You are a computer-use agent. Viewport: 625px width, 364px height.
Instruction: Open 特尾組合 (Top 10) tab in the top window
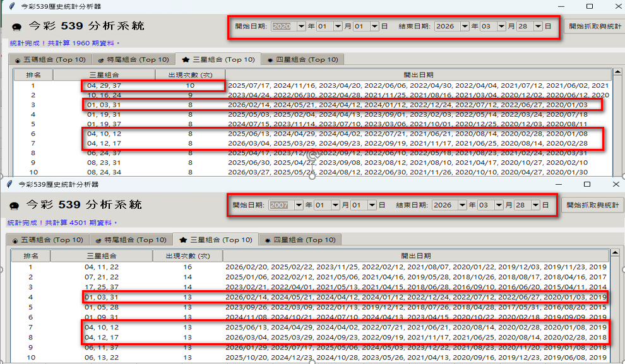click(x=133, y=59)
